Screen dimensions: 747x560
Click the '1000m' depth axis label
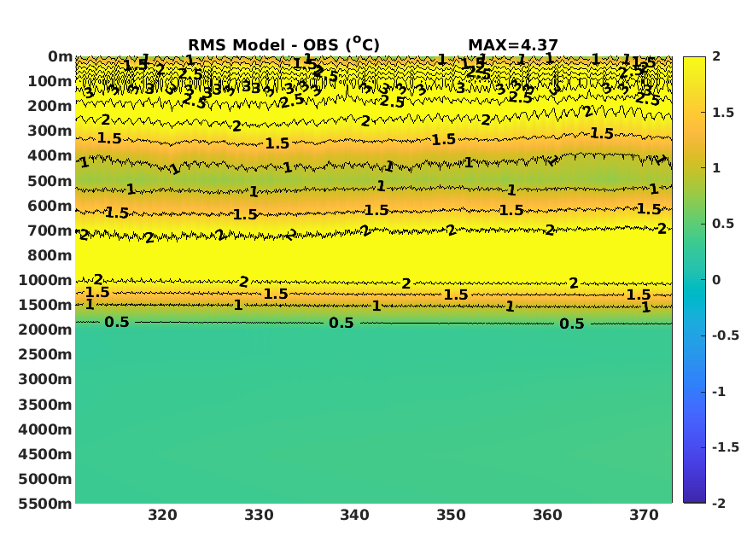pos(45,281)
